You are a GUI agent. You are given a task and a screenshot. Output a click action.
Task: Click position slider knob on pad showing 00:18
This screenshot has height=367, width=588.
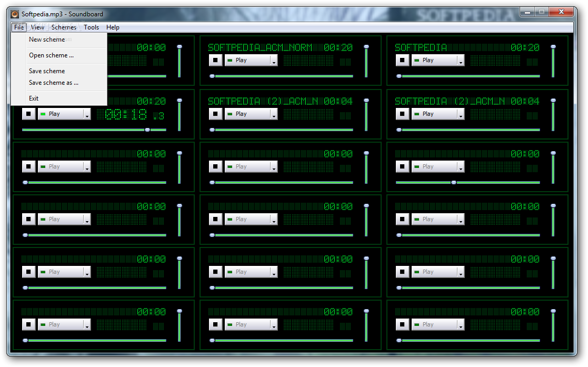pos(147,130)
